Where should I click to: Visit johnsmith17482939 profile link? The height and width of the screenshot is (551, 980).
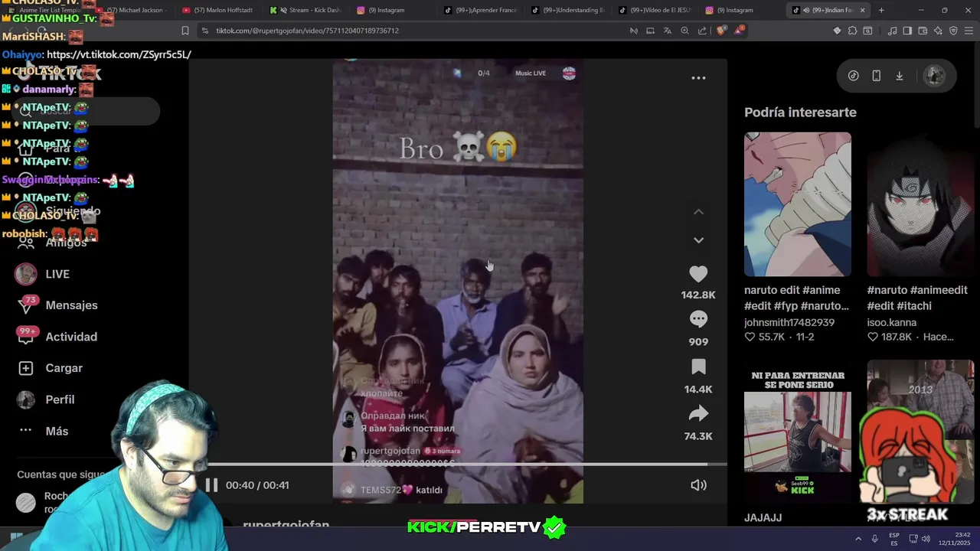pos(789,322)
